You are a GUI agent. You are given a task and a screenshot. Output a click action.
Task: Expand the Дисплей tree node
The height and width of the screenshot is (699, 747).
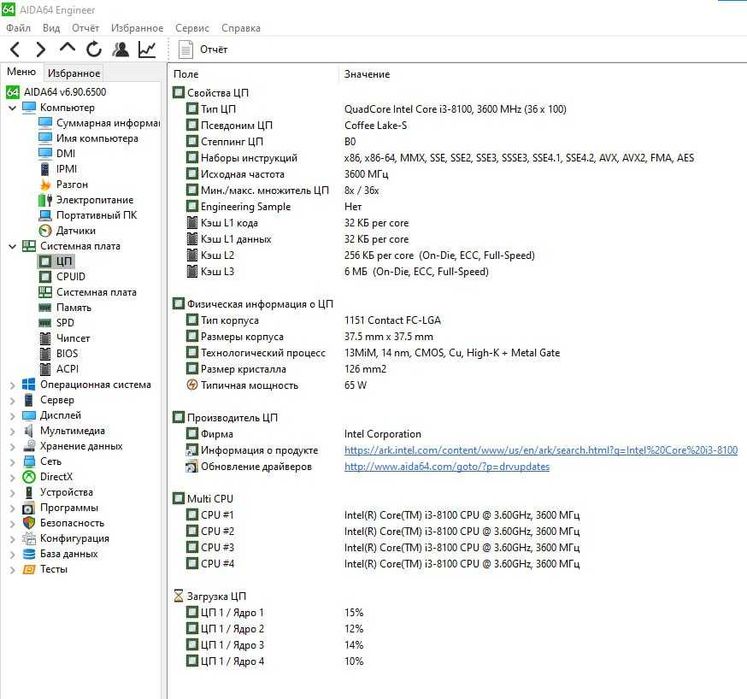click(x=12, y=415)
